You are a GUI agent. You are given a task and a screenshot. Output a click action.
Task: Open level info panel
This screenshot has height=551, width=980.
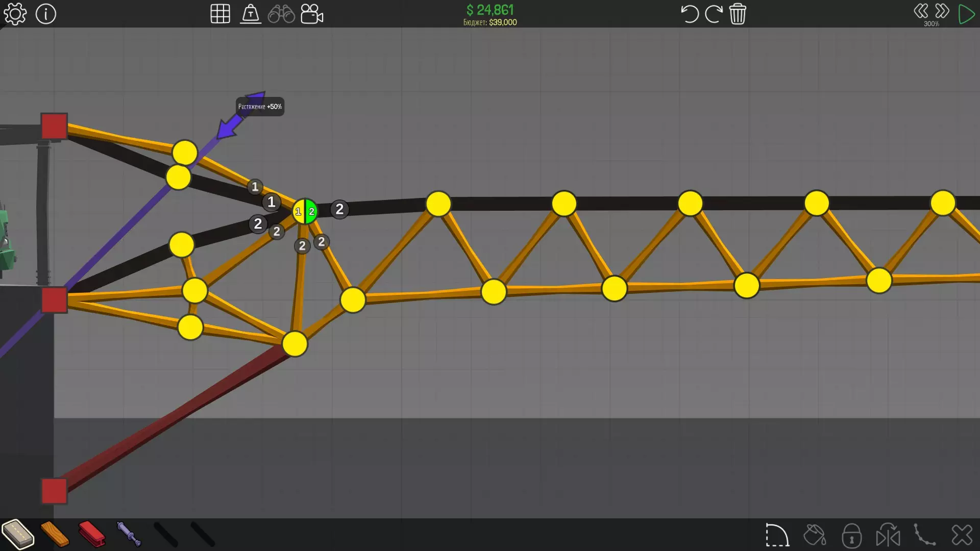(x=46, y=14)
